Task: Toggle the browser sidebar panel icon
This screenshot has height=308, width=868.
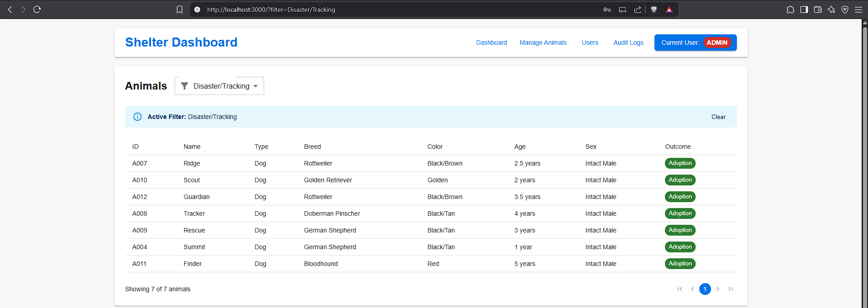Action: click(804, 9)
